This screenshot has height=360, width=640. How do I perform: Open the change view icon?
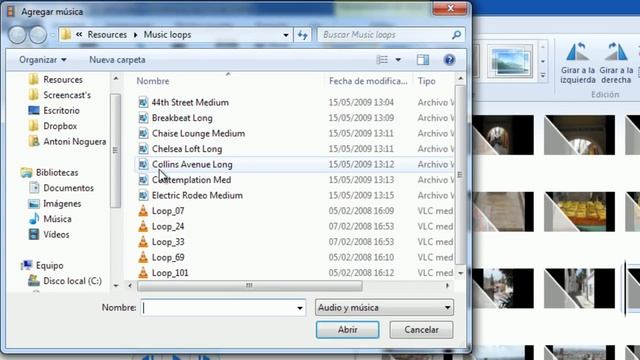(x=382, y=60)
